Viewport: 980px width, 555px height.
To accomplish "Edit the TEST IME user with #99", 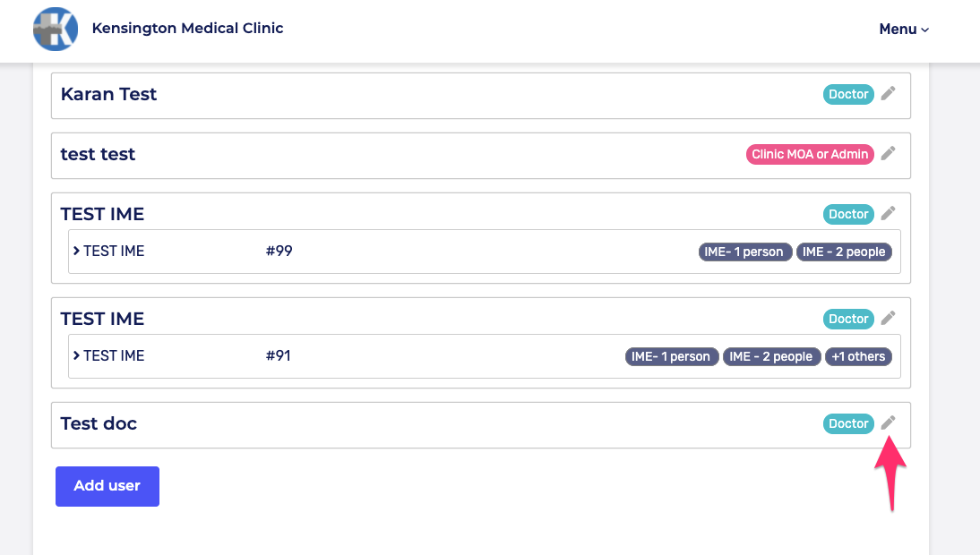I will click(x=888, y=213).
